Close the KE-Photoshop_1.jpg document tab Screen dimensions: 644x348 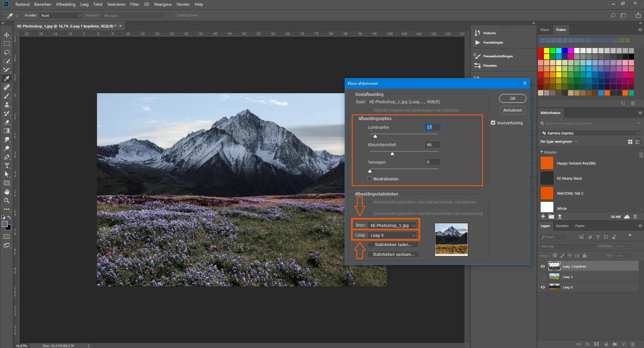click(x=120, y=26)
